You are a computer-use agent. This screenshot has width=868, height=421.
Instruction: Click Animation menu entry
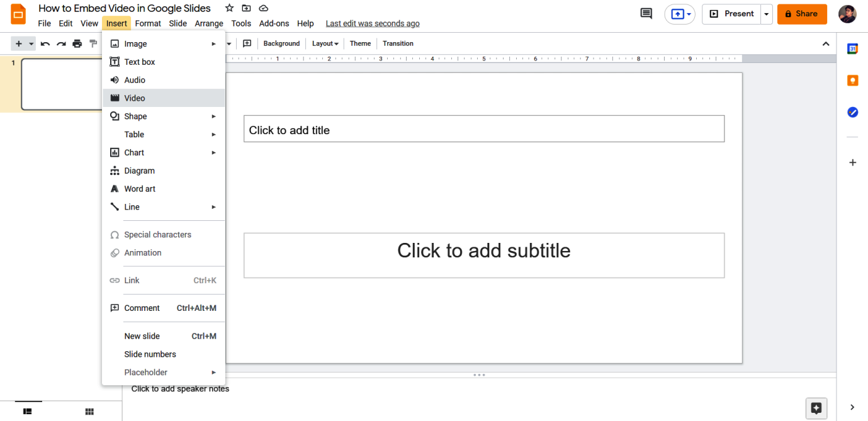click(164, 253)
